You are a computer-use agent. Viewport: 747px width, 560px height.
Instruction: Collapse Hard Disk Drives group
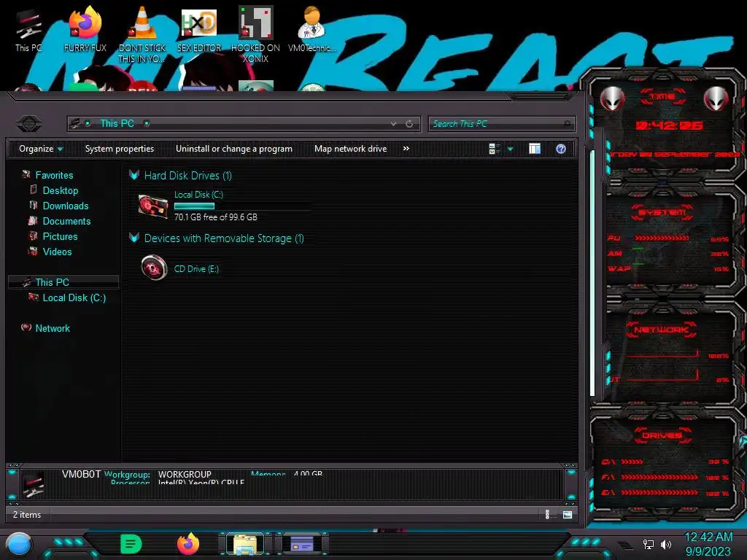134,175
